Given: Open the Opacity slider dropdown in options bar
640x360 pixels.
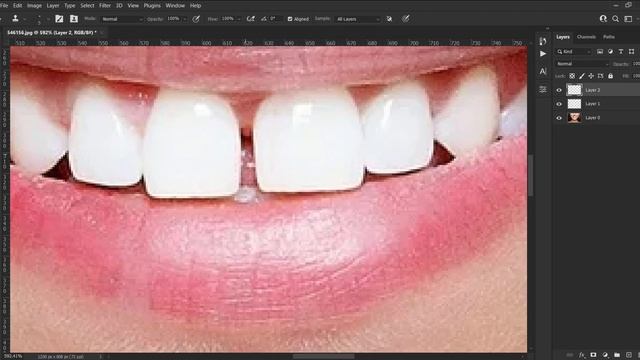Looking at the screenshot, I should [184, 19].
